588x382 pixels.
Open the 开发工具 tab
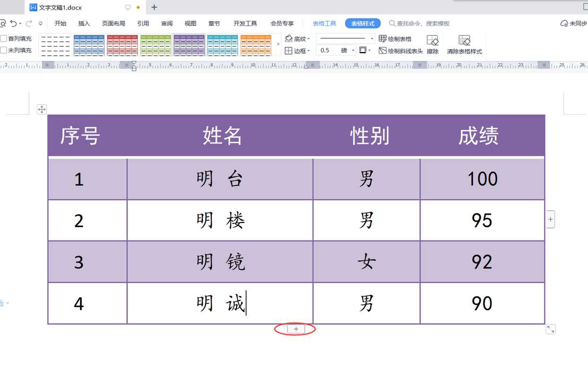(245, 23)
